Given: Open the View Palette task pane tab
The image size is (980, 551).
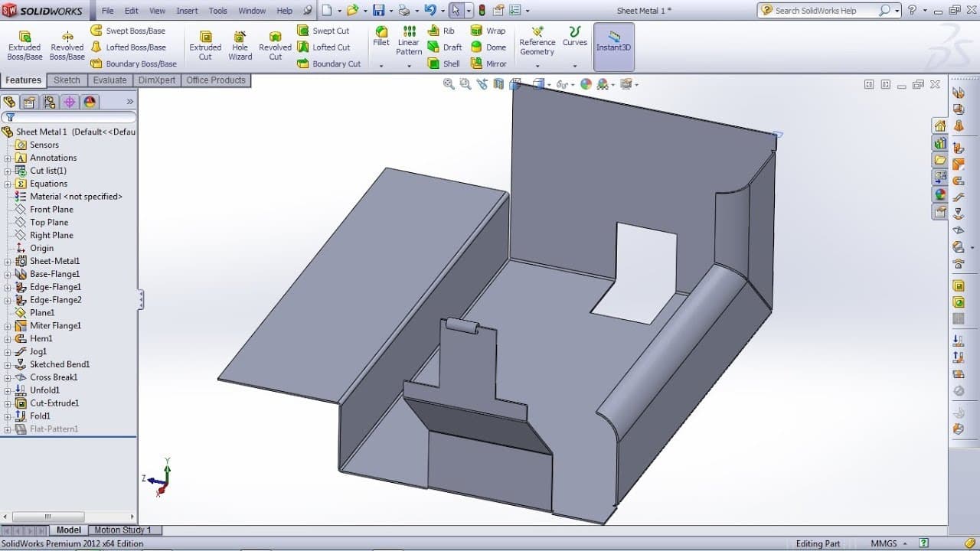Looking at the screenshot, I should click(940, 177).
